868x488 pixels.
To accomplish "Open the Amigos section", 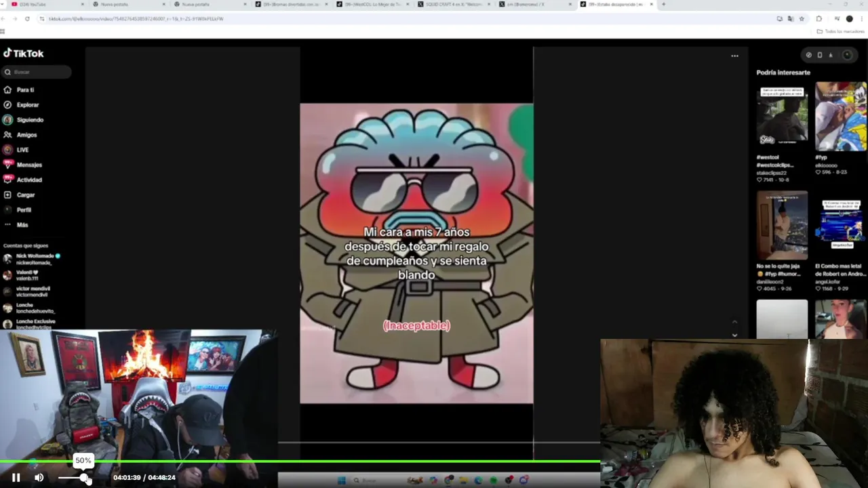I will coord(20,135).
